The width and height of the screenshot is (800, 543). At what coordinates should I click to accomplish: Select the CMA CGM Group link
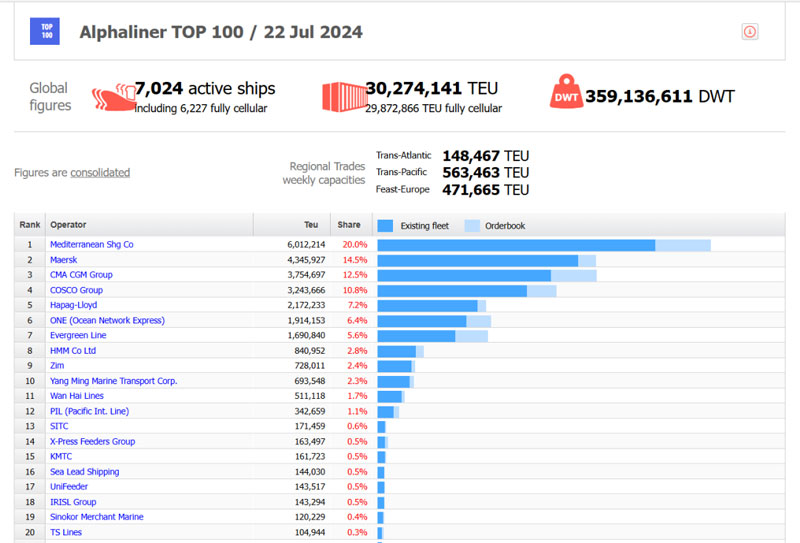[81, 275]
